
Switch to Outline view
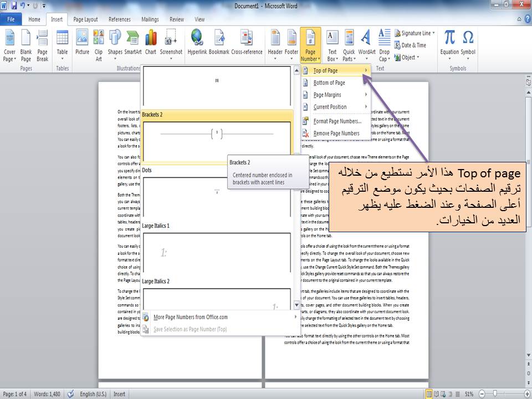(x=450, y=394)
